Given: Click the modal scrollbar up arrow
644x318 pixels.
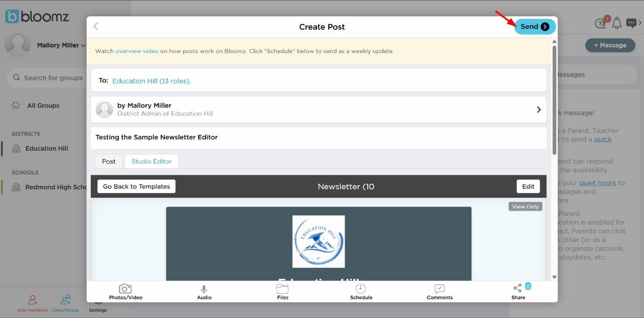Looking at the screenshot, I should (554, 41).
